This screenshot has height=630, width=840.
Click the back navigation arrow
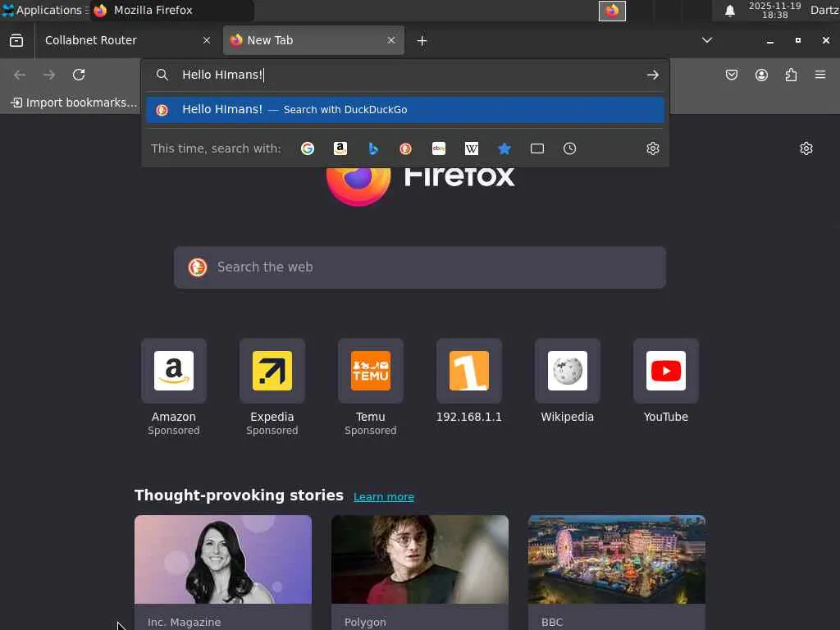(x=20, y=75)
